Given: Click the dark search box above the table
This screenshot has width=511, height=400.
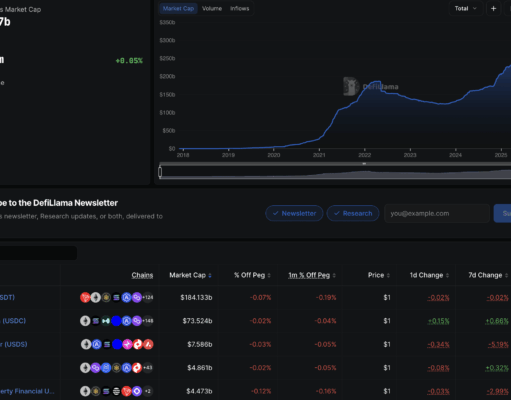Looking at the screenshot, I should pos(38,253).
